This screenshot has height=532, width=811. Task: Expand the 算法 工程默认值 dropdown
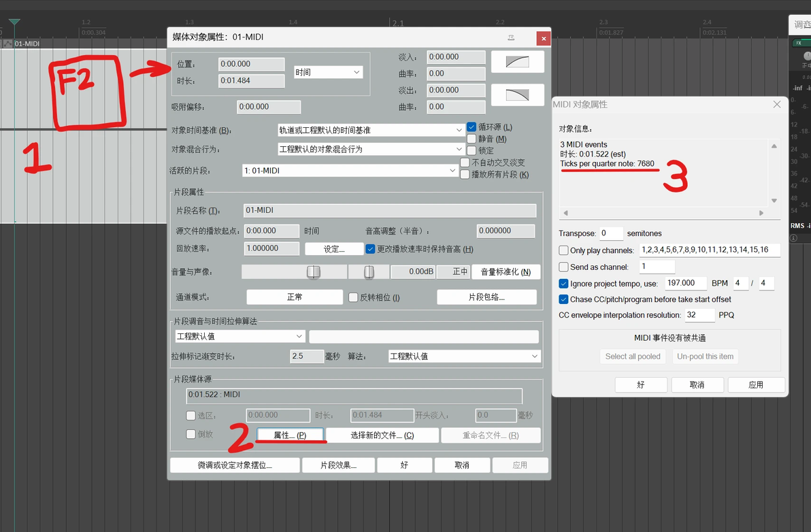(x=464, y=356)
